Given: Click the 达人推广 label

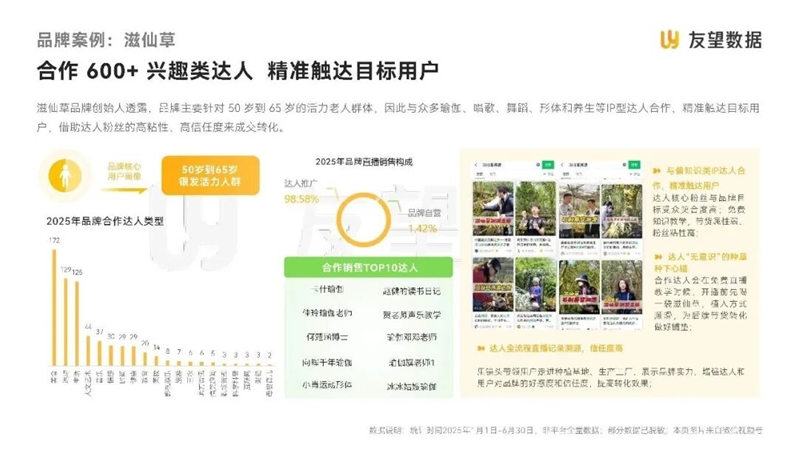Looking at the screenshot, I should [301, 183].
